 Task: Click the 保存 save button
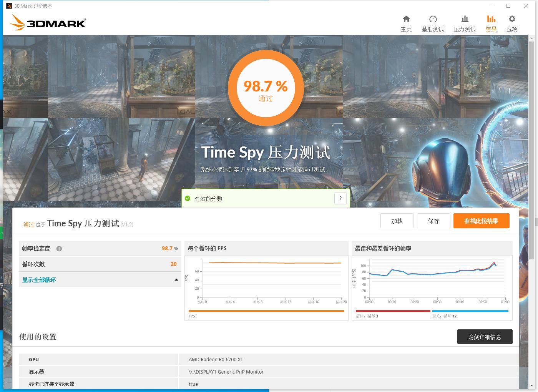[433, 221]
